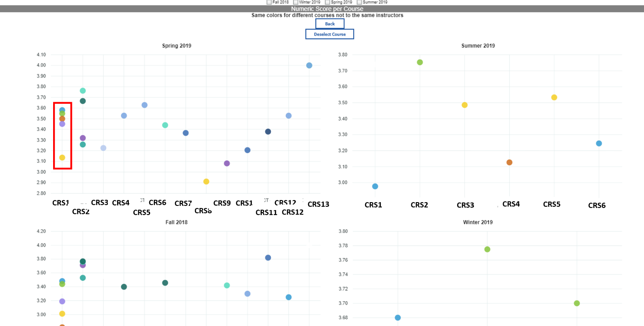Select yellow point near 2.90 in Spring 2019
The width and height of the screenshot is (644, 326).
[x=206, y=182]
